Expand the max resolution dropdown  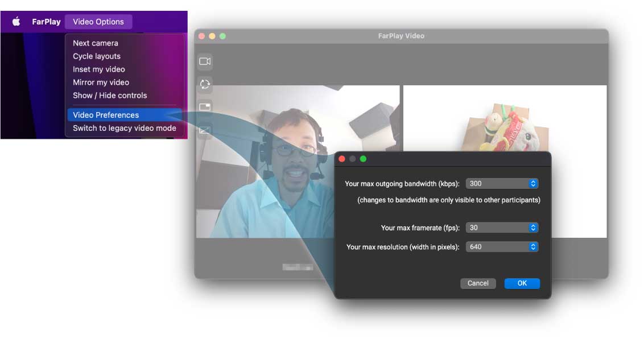[x=502, y=247]
